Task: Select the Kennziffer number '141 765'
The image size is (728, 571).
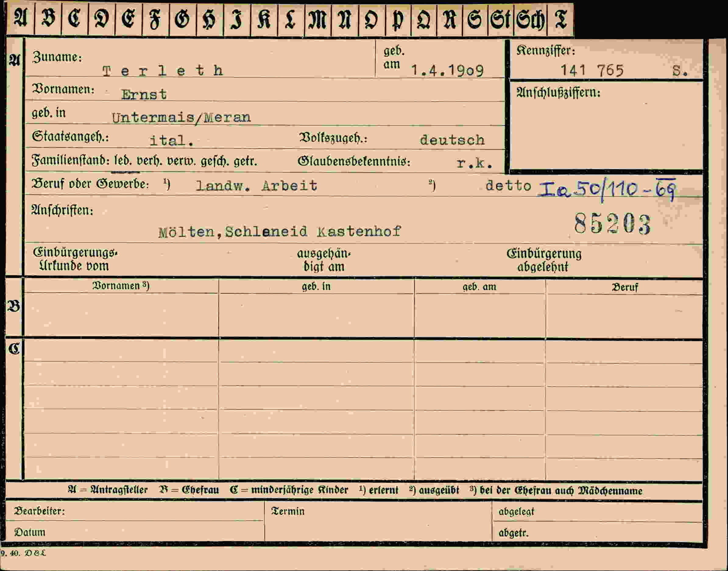Action: [x=592, y=71]
